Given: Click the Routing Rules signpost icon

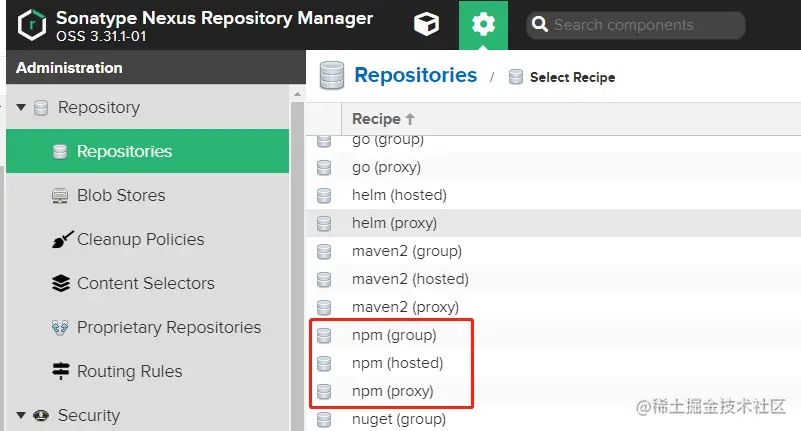Looking at the screenshot, I should point(61,371).
